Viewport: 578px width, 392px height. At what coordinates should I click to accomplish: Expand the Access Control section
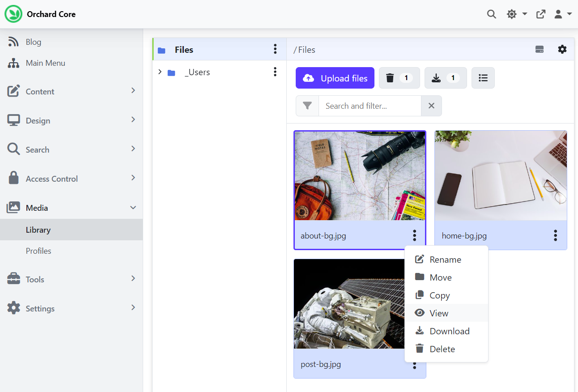(x=72, y=179)
